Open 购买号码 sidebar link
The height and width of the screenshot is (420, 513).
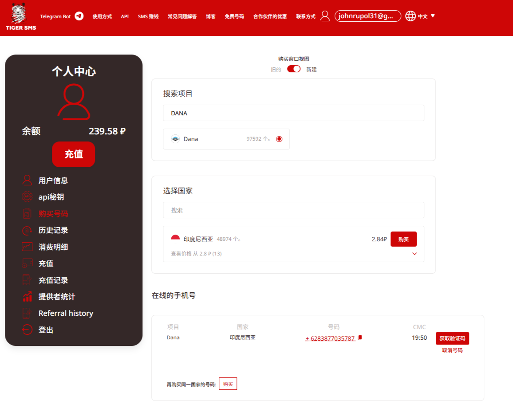tap(53, 214)
